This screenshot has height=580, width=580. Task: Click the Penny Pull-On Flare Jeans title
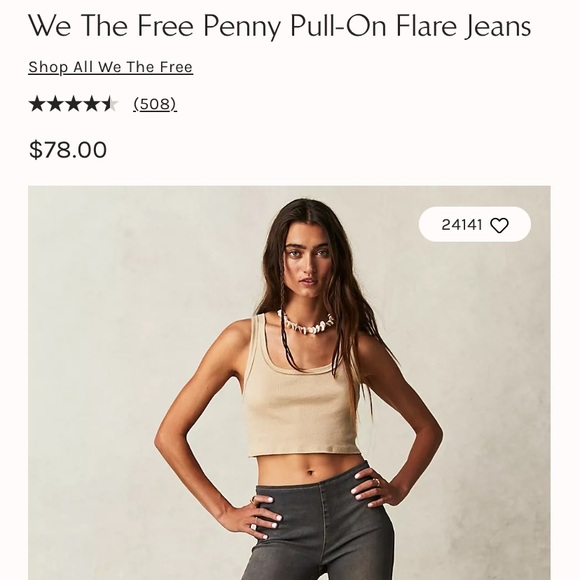pos(367,26)
